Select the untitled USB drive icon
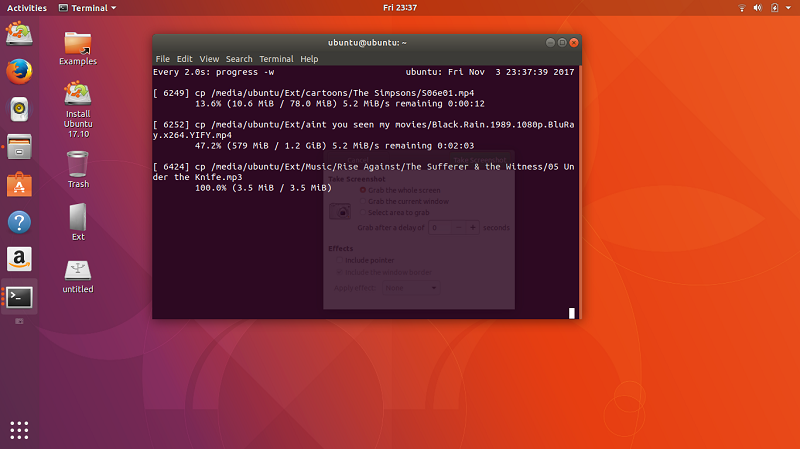Viewport: 800px width, 449px height. coord(78,272)
